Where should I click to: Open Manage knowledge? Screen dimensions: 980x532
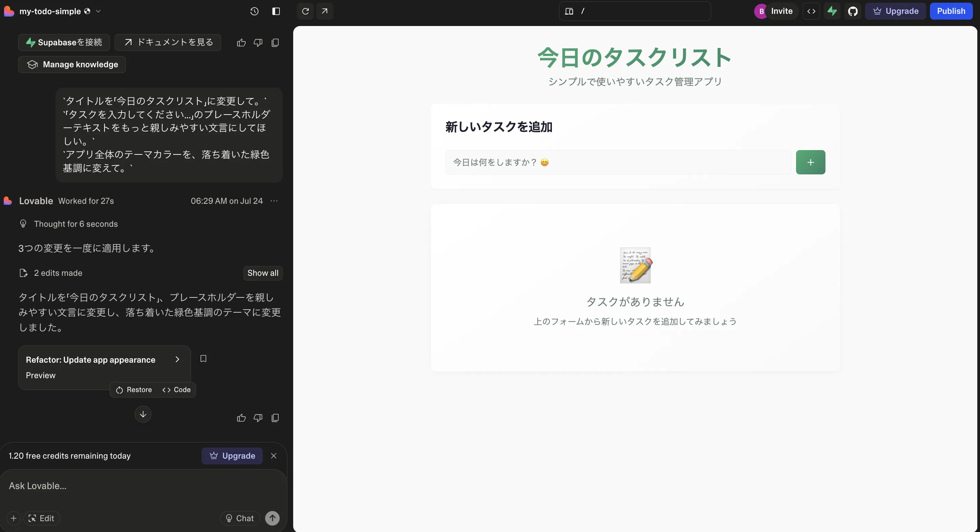[72, 64]
